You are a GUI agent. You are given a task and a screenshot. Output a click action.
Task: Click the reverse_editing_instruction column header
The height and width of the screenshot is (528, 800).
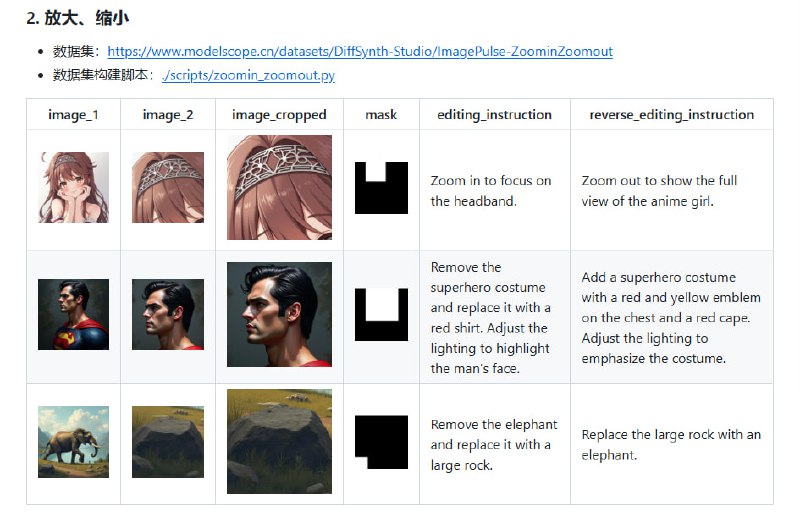(671, 115)
